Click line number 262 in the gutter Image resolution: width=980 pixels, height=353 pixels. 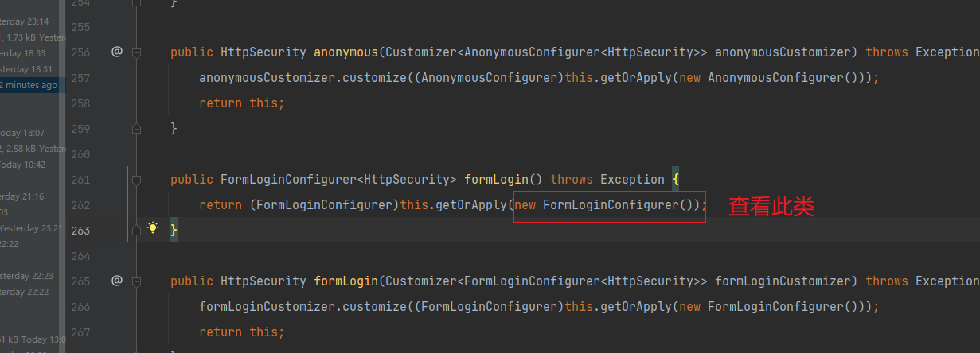pyautogui.click(x=80, y=205)
